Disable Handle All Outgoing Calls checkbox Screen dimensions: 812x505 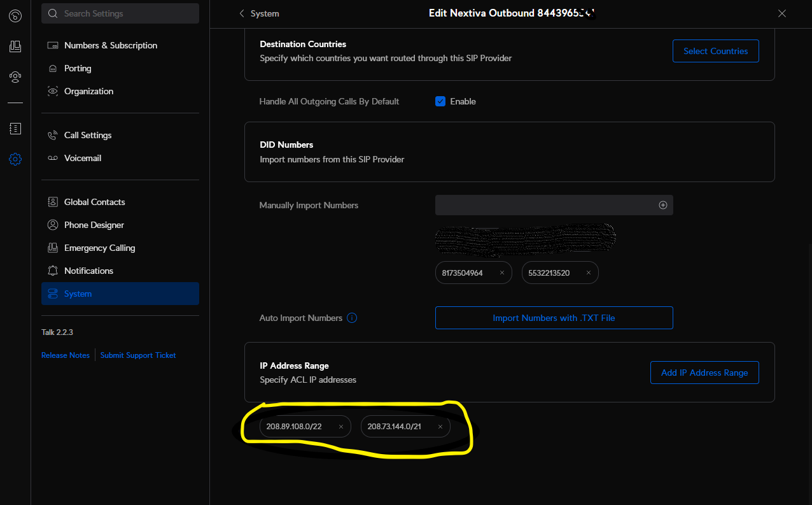[x=440, y=101]
